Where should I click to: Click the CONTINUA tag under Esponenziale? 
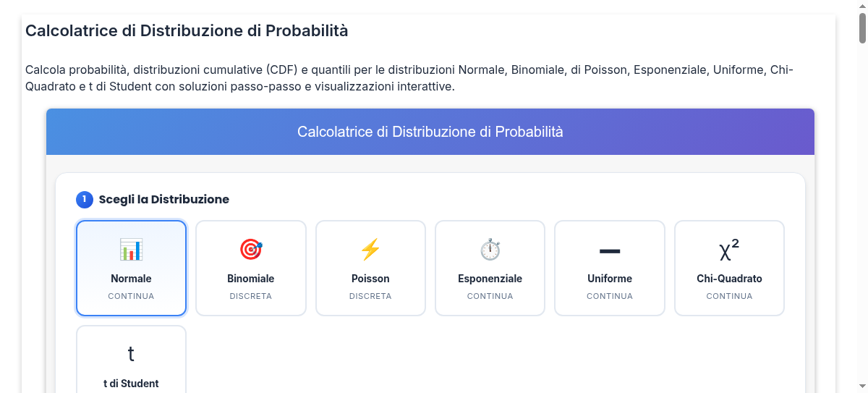coord(490,296)
